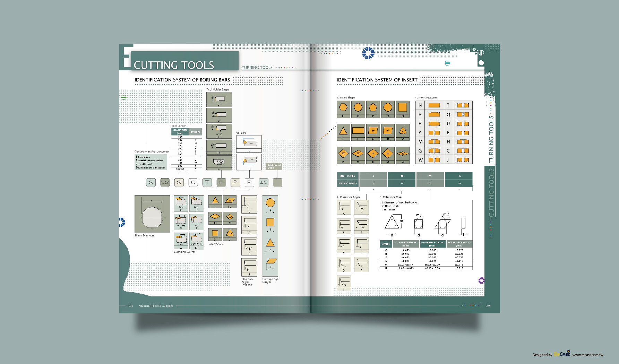The image size is (619, 364).
Task: Click the 35° rhombus insert V
Action: [403, 155]
